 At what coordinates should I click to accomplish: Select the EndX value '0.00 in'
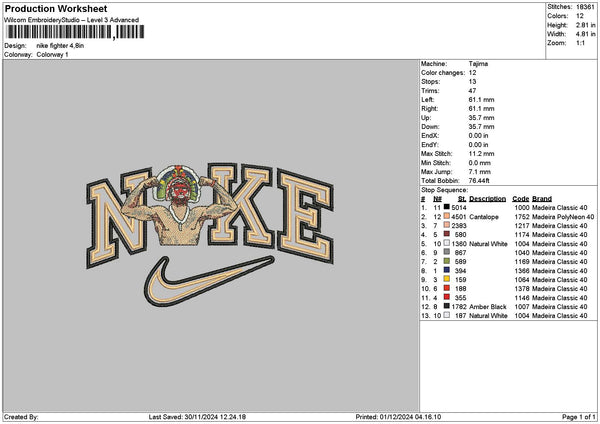(478, 135)
